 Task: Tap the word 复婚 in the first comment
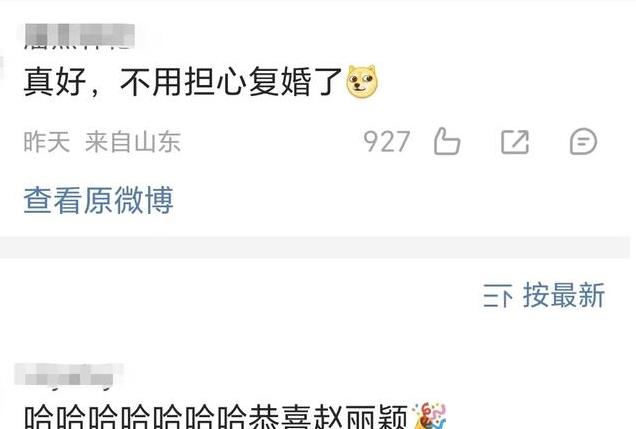(x=280, y=82)
